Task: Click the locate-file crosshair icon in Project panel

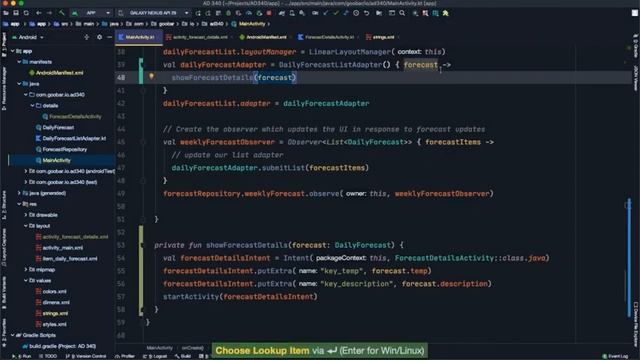Action: (x=86, y=37)
